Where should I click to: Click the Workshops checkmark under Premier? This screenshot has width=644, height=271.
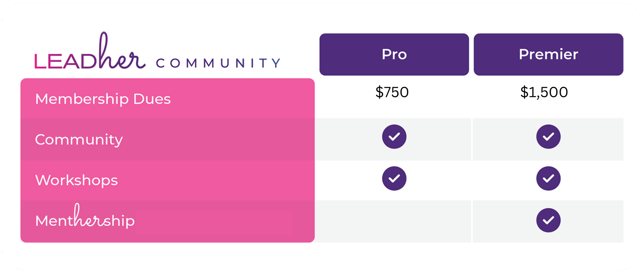coord(548,178)
